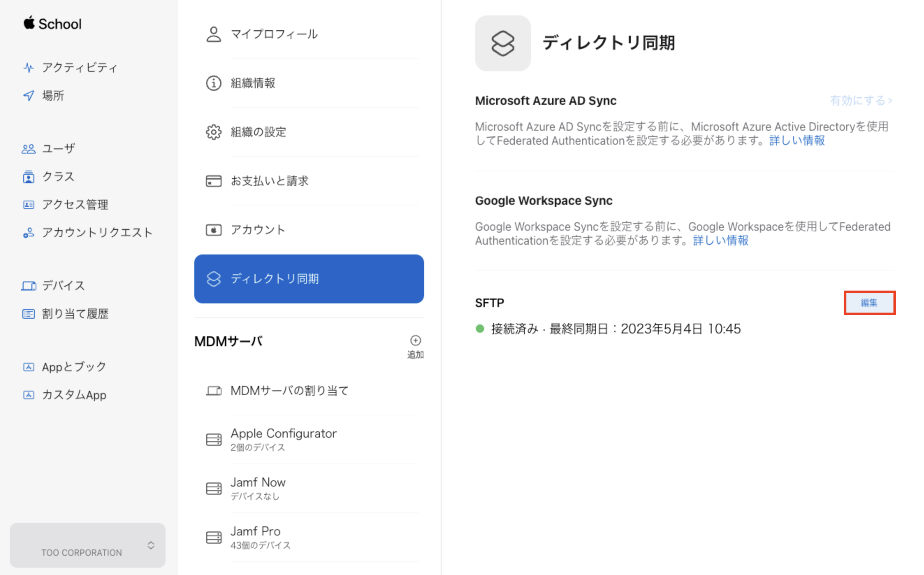Click the Locations (場所) arrow icon

[29, 95]
